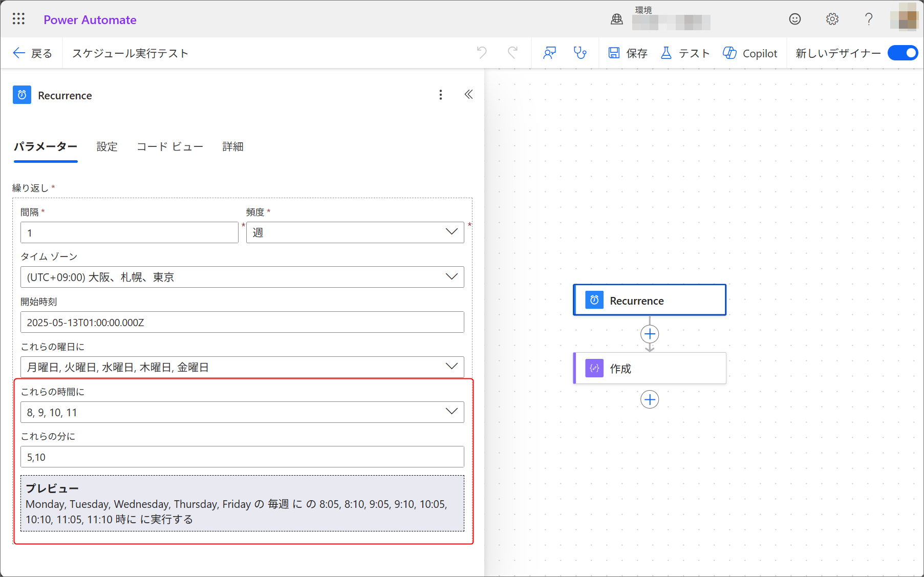Open the これらの曜日に dropdown
The image size is (924, 577).
click(242, 367)
